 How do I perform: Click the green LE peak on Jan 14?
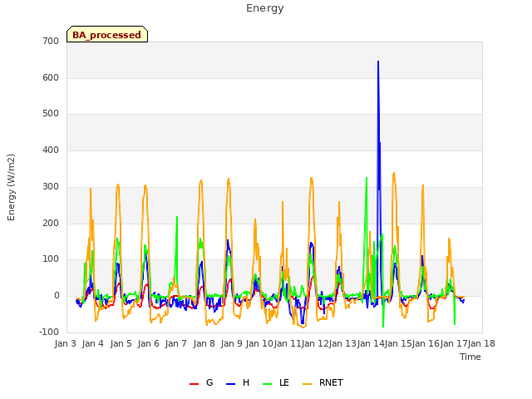pos(367,178)
